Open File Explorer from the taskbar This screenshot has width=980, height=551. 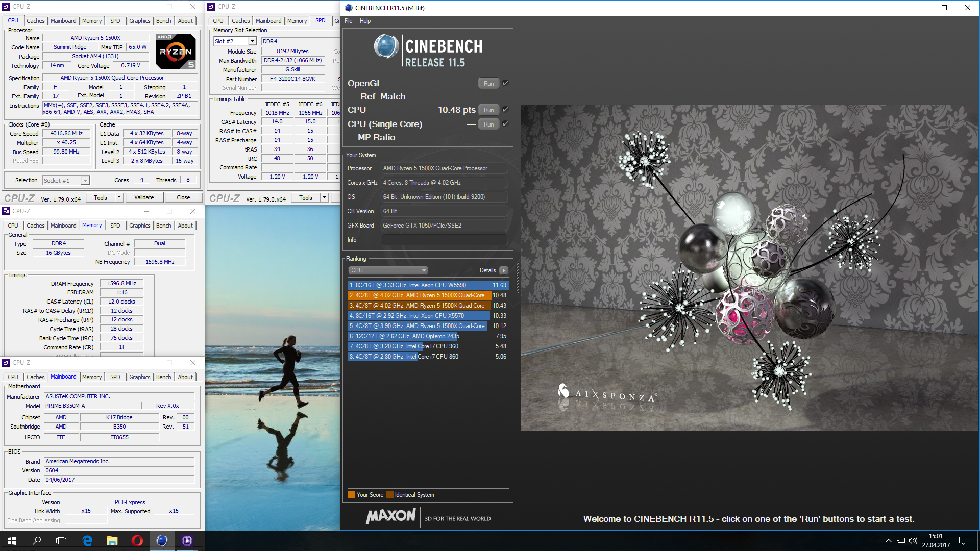click(x=112, y=541)
